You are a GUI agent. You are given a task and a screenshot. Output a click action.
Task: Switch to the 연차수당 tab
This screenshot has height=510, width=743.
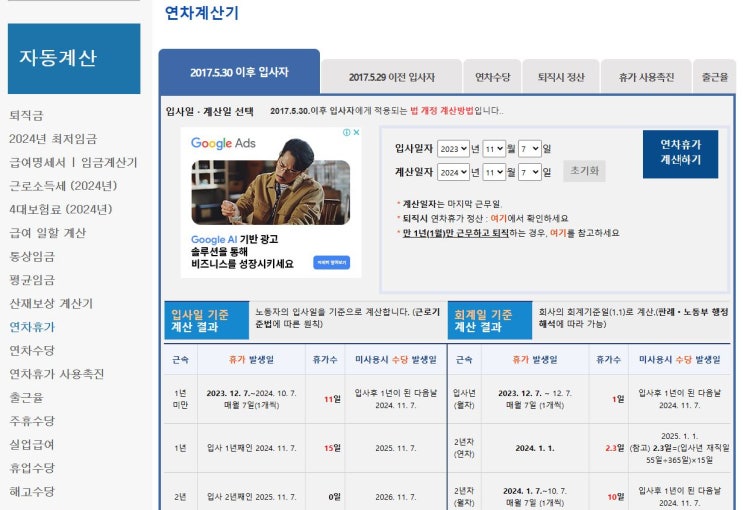tap(492, 77)
